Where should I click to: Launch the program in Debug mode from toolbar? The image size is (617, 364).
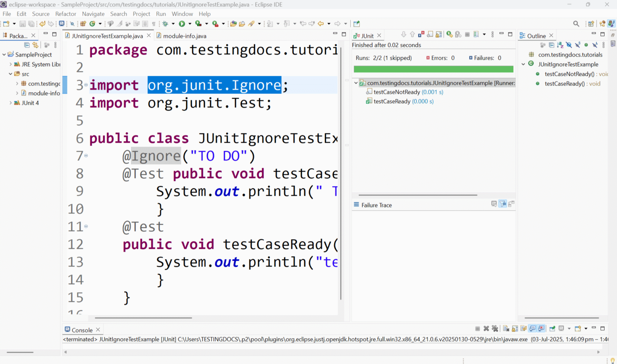click(x=165, y=23)
